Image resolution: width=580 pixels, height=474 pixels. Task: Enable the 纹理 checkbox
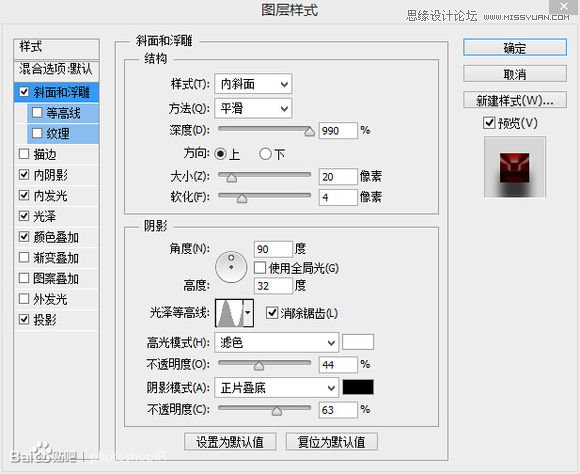point(37,133)
